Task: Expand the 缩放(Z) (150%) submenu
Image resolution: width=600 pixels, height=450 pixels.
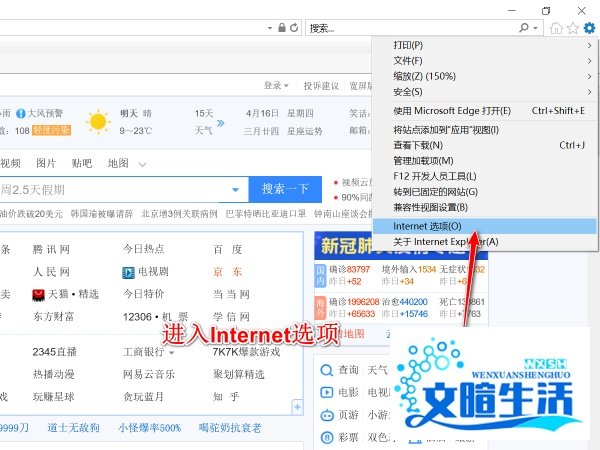Action: (589, 76)
